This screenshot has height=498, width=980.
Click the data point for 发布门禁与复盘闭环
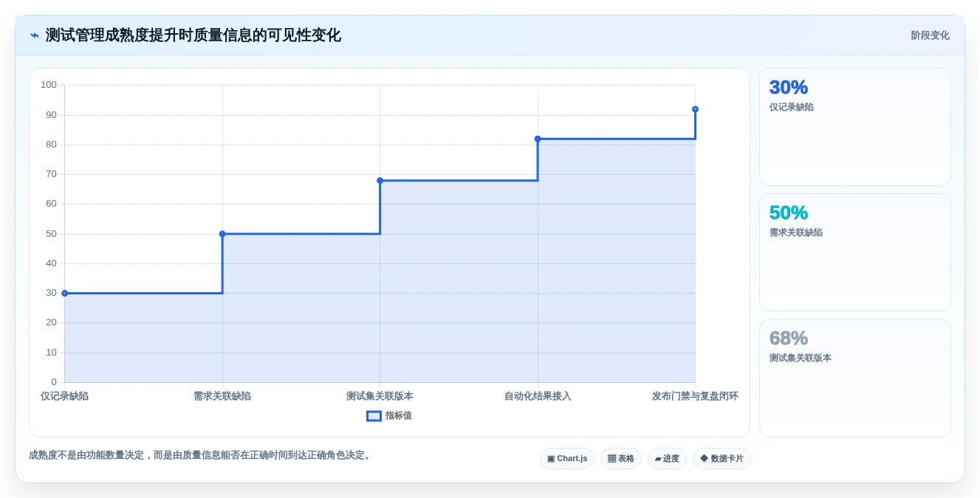point(695,109)
